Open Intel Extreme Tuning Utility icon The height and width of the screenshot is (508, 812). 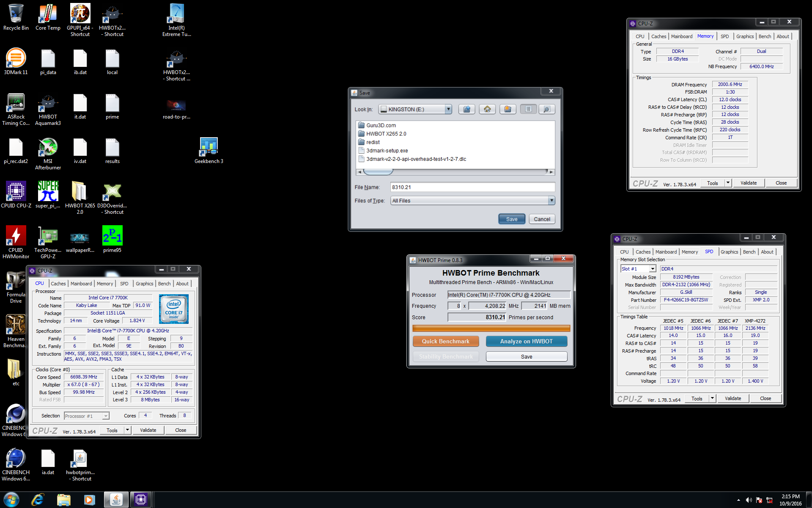click(x=177, y=20)
